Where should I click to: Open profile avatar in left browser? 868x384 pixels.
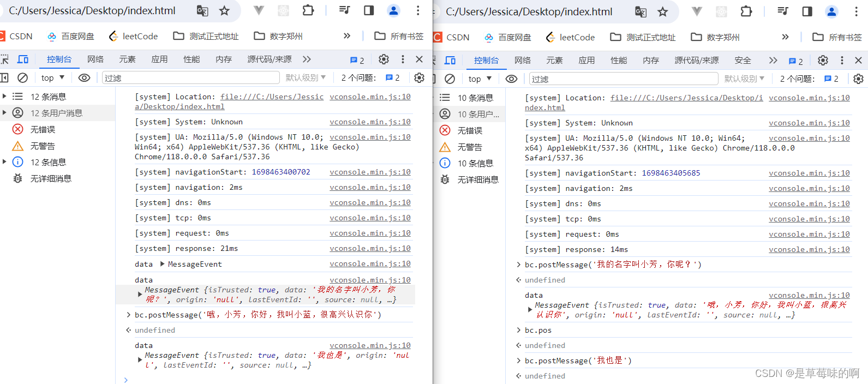click(x=393, y=10)
